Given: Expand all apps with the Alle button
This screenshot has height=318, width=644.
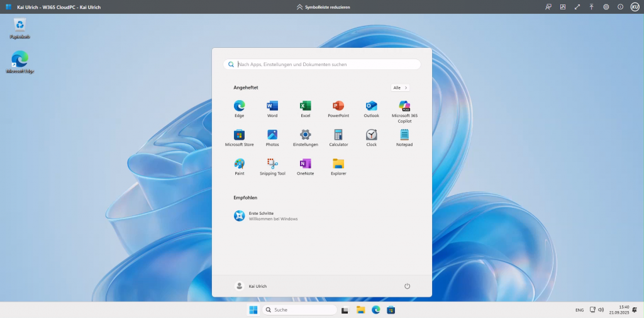Looking at the screenshot, I should point(400,88).
